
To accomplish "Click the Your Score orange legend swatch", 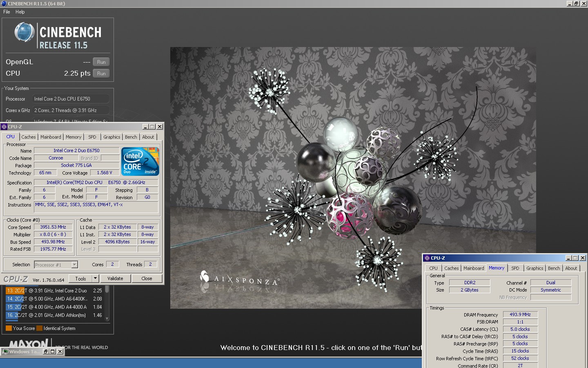I will [9, 328].
